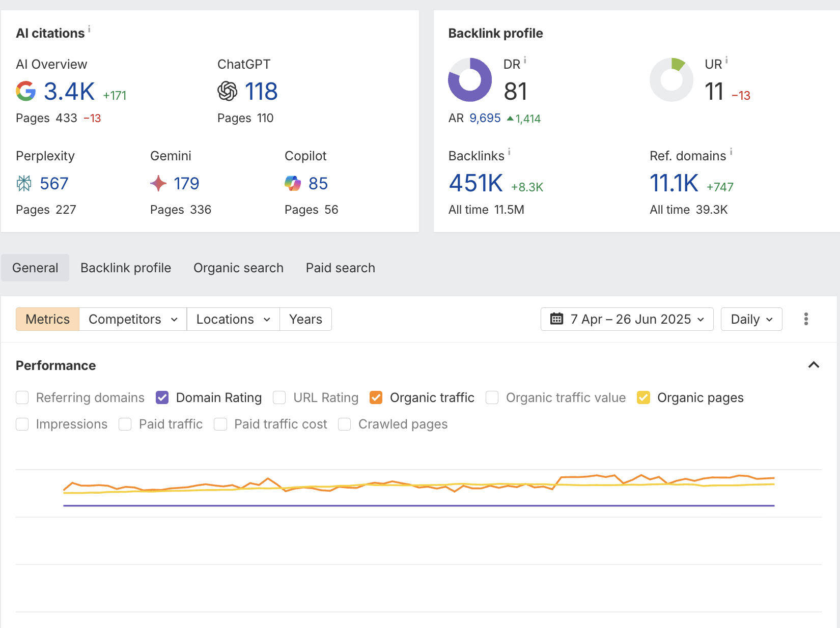Viewport: 840px width, 628px height.
Task: Switch to the Backlink profile tab
Action: point(126,268)
